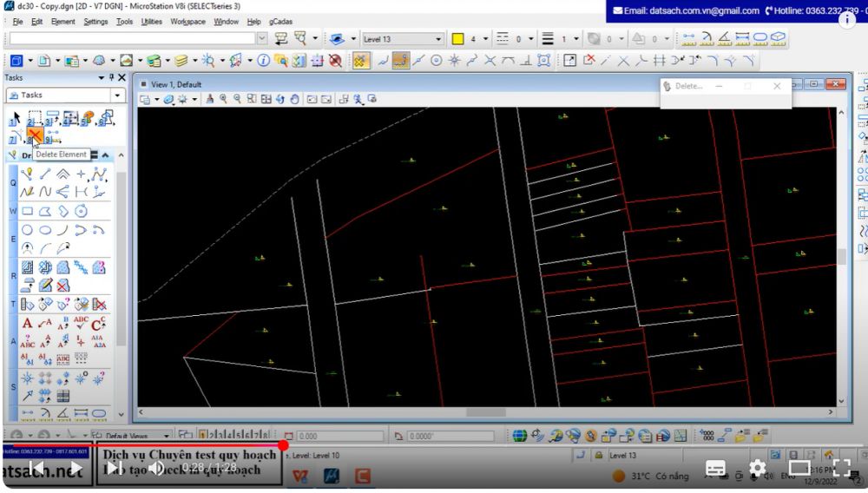Open the Element Information (i) icon

pos(263,61)
